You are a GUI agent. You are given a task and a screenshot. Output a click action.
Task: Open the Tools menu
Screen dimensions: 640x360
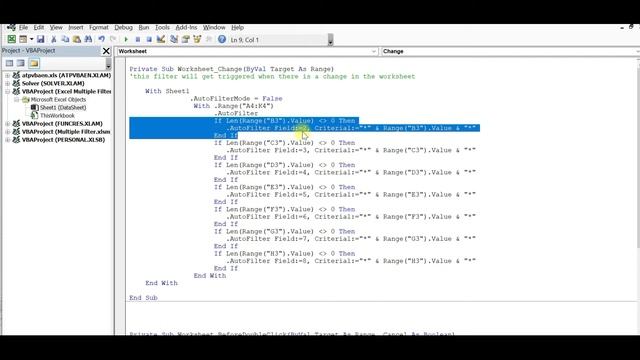[162, 27]
